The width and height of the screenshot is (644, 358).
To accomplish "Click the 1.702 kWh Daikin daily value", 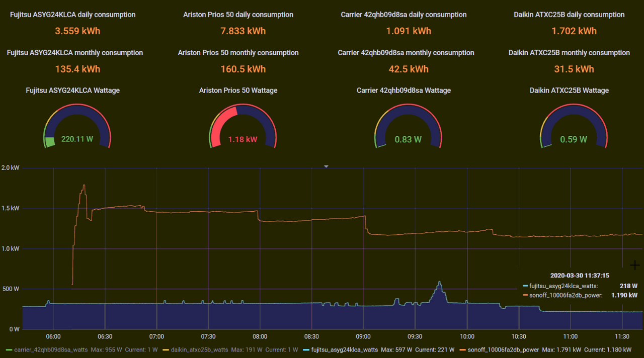I will pos(574,31).
